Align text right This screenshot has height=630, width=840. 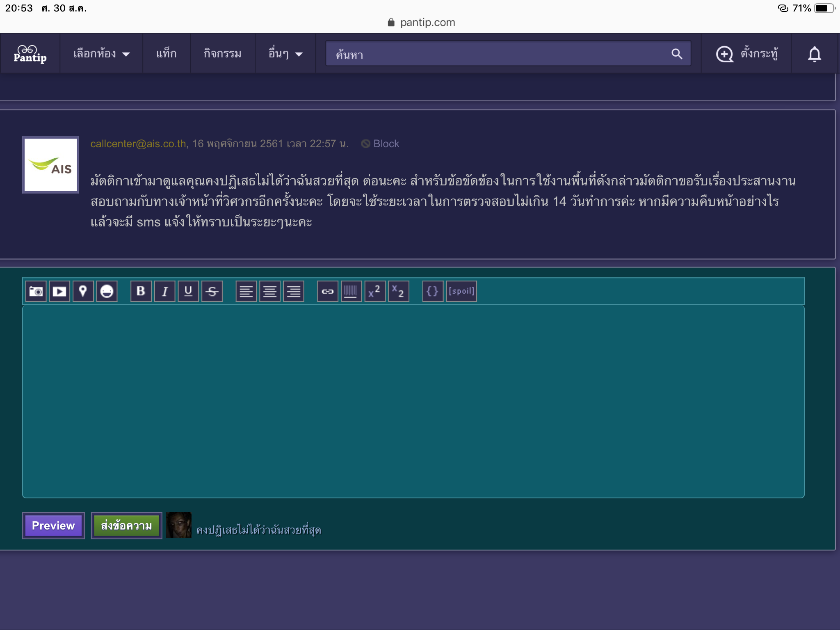(294, 291)
